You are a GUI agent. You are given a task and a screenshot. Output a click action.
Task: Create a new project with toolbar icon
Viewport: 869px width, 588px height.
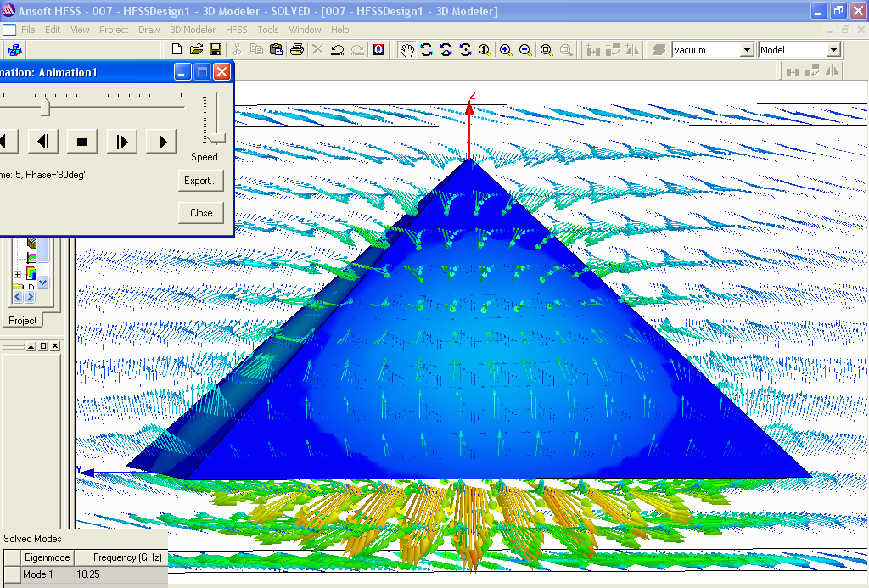coord(177,49)
